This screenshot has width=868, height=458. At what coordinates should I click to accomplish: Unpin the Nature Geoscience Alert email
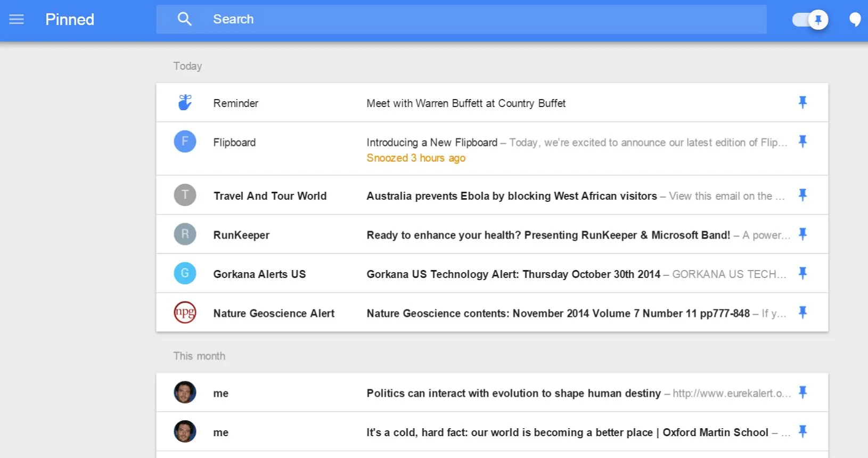(803, 312)
